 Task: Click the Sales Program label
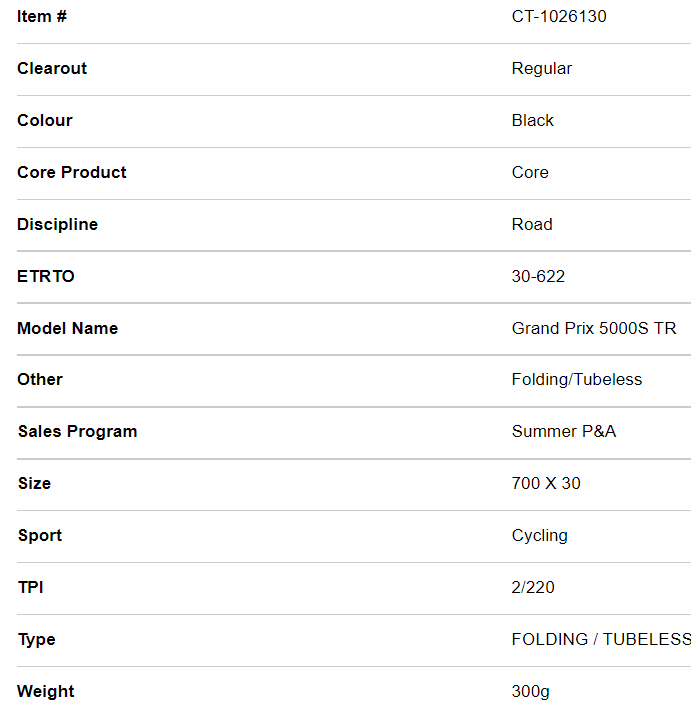[77, 432]
